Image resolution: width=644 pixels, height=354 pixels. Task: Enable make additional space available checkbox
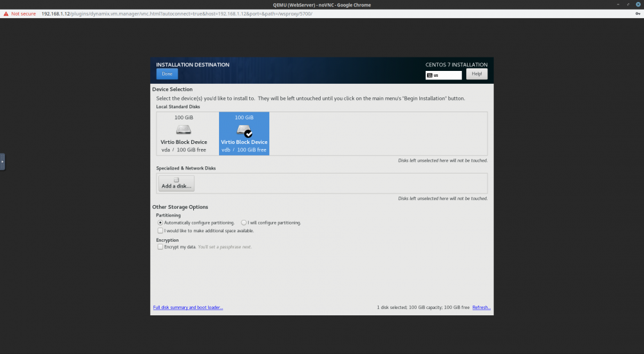point(160,231)
